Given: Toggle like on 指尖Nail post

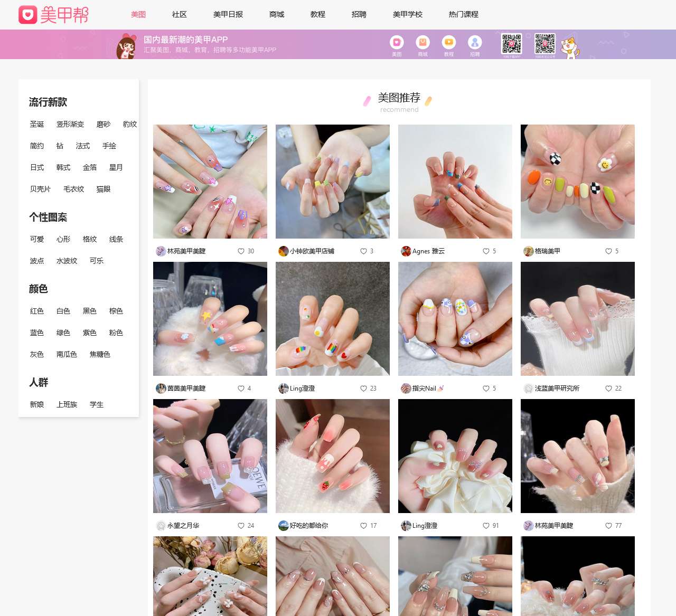Looking at the screenshot, I should coord(486,388).
